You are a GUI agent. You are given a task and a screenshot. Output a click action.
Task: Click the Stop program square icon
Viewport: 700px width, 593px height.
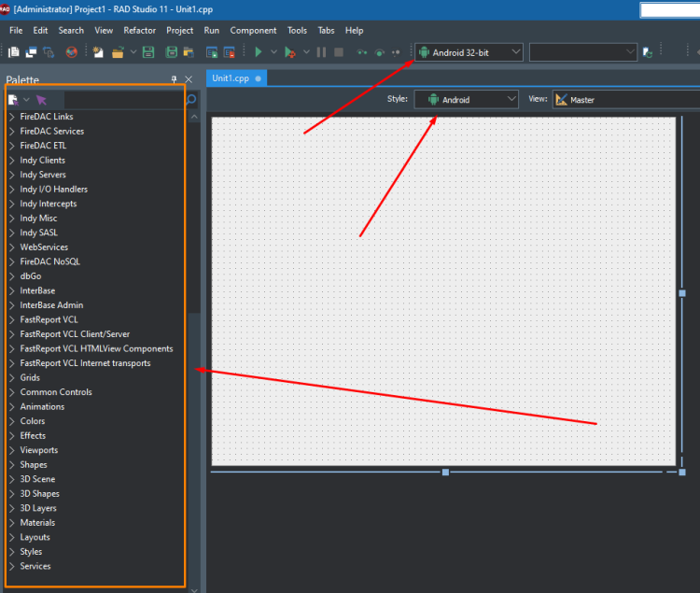pos(339,52)
